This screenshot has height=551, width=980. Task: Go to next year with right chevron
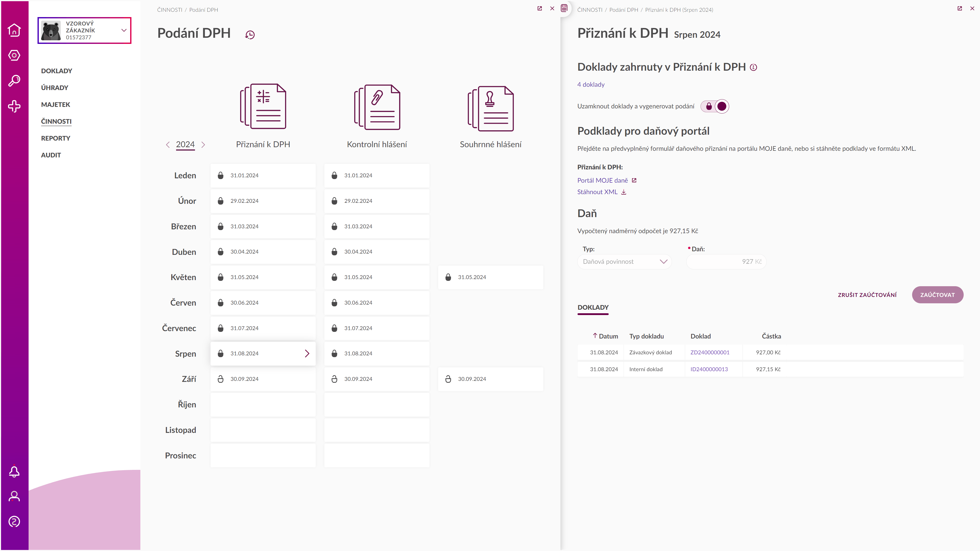pyautogui.click(x=203, y=144)
